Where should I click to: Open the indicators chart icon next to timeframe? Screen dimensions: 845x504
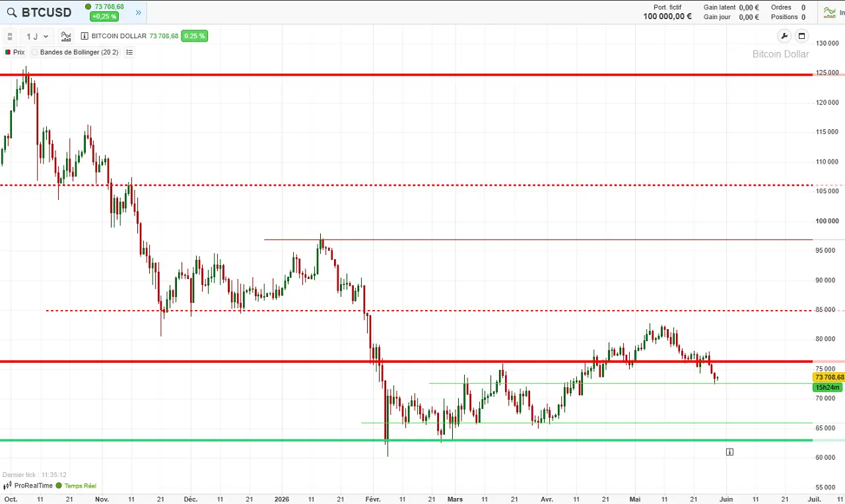point(66,36)
